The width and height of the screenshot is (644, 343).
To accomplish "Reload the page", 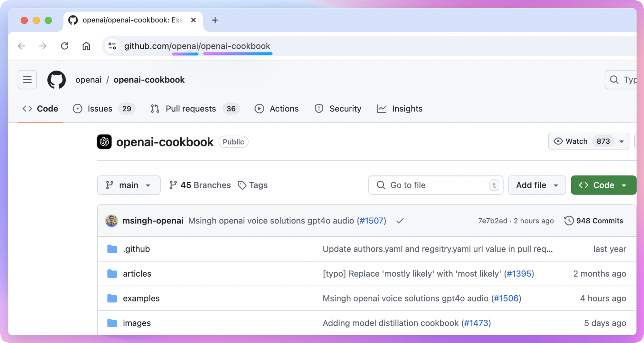I will [x=65, y=46].
